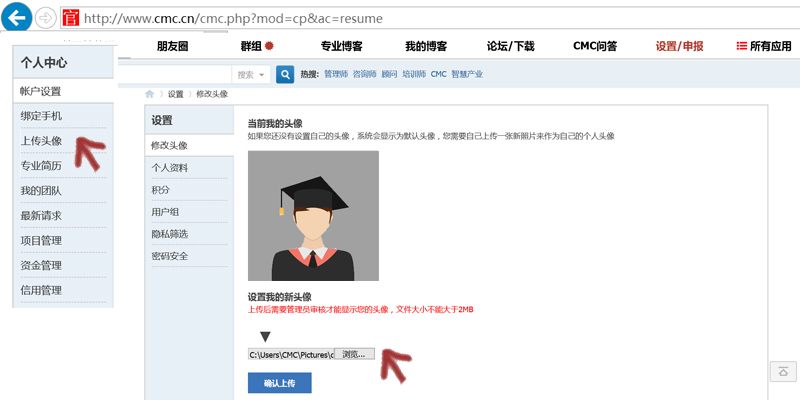Click the CMC hot search link
The height and width of the screenshot is (400, 800).
pyautogui.click(x=438, y=74)
